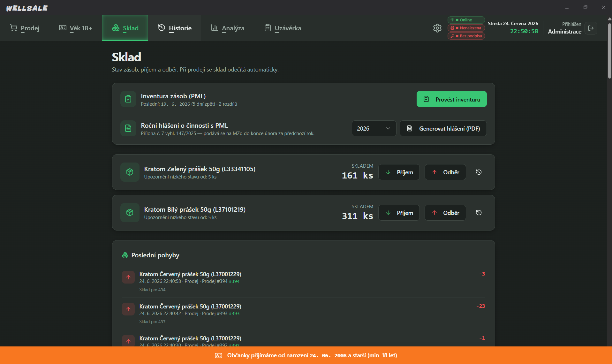The height and width of the screenshot is (364, 612).
Task: Click the Kratom Zelený prášek 50g title
Action: coord(200,169)
